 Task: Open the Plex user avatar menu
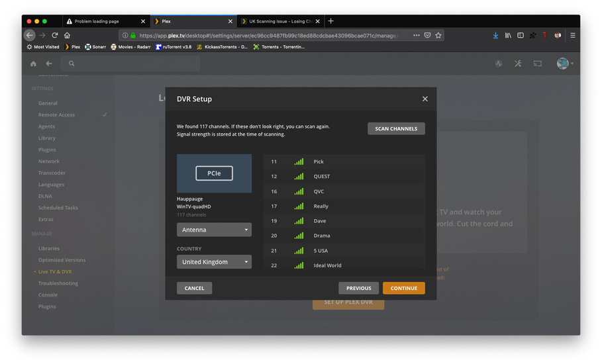point(565,64)
